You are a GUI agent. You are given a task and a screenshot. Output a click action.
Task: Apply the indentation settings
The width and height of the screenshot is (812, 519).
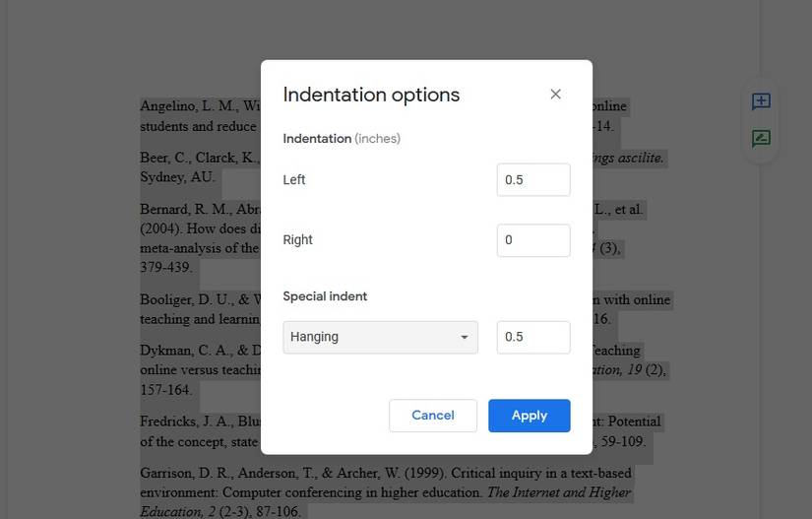[x=529, y=416]
